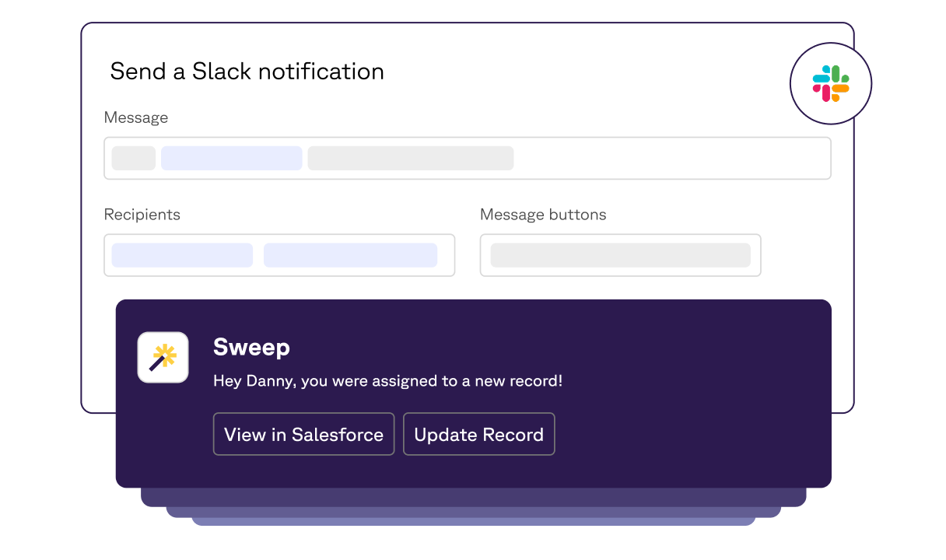Image resolution: width=946 pixels, height=560 pixels.
Task: Select the gray placeholder in Message buttons
Action: click(x=620, y=255)
